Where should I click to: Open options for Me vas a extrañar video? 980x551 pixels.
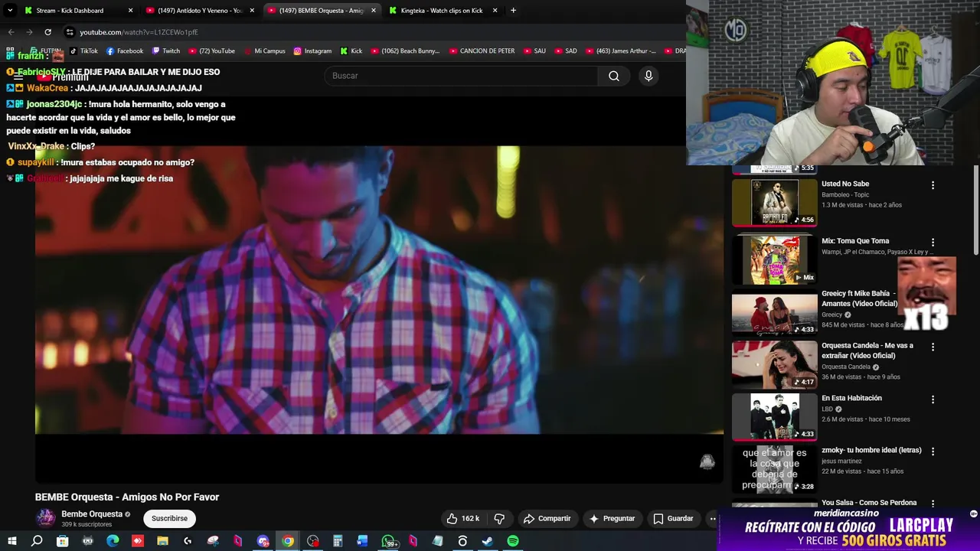(x=933, y=347)
